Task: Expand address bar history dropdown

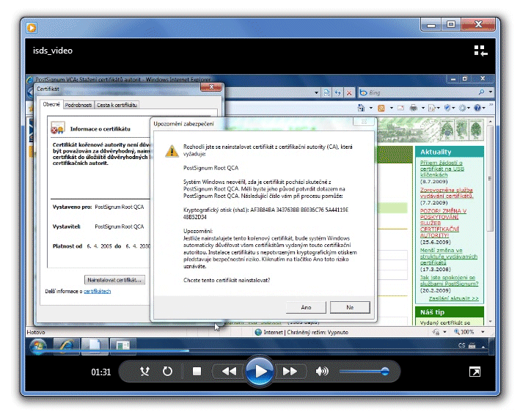Action: [x=317, y=93]
